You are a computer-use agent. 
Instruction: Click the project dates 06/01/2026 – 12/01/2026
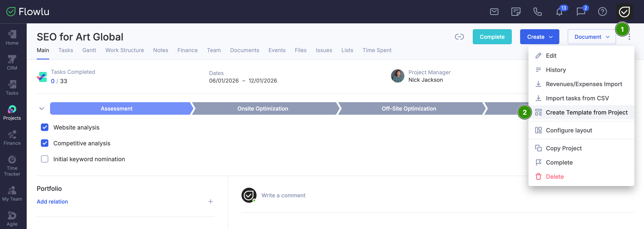coord(243,81)
